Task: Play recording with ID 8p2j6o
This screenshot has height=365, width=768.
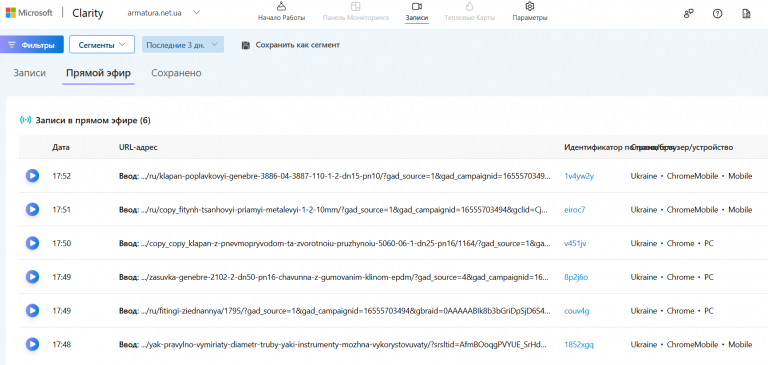Action: pos(32,277)
